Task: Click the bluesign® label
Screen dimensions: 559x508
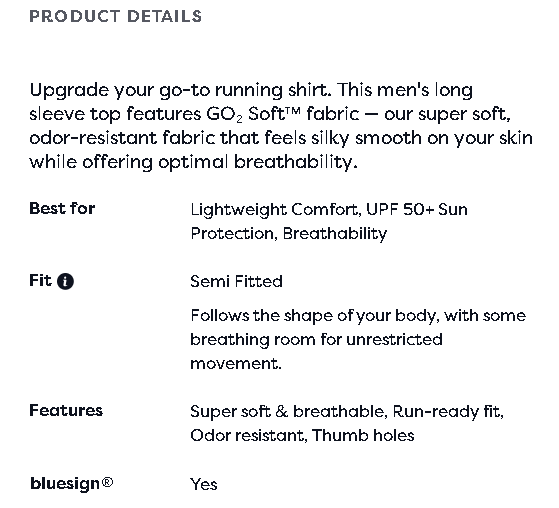Action: 71,484
